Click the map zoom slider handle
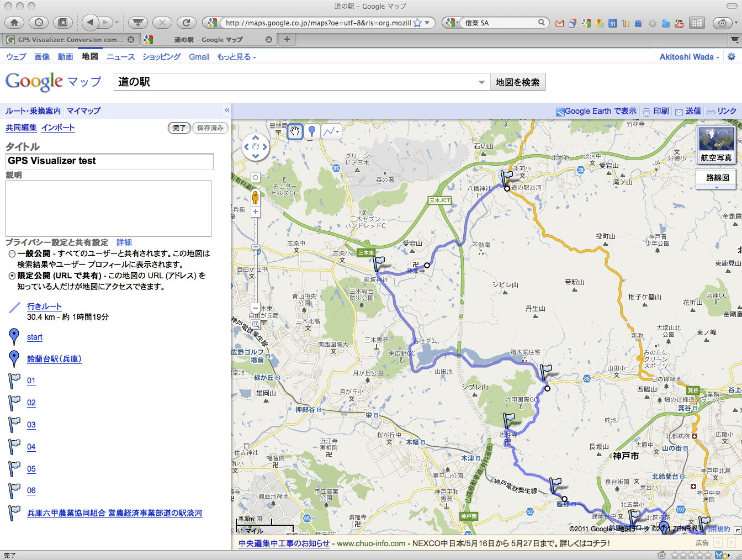Viewport: 742px width, 560px height. pyautogui.click(x=256, y=247)
